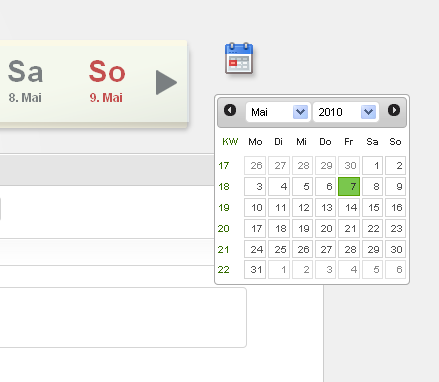Screen dimensions: 439x382
Task: Choose May 12 on the calendar
Action: pos(302,207)
